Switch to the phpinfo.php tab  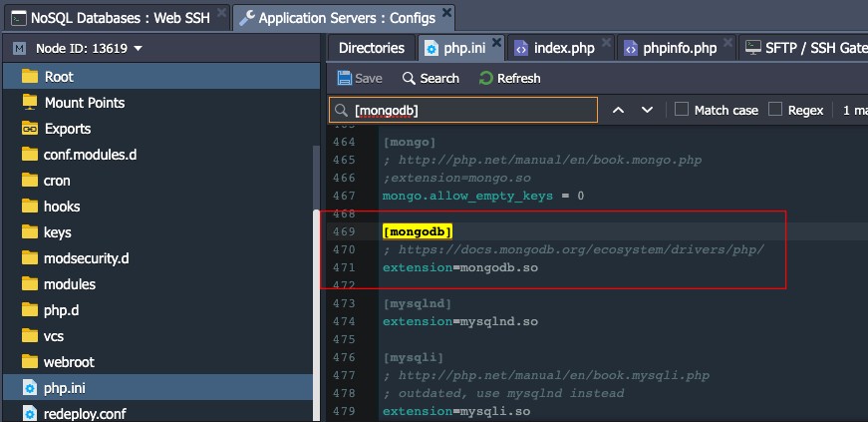pyautogui.click(x=676, y=48)
